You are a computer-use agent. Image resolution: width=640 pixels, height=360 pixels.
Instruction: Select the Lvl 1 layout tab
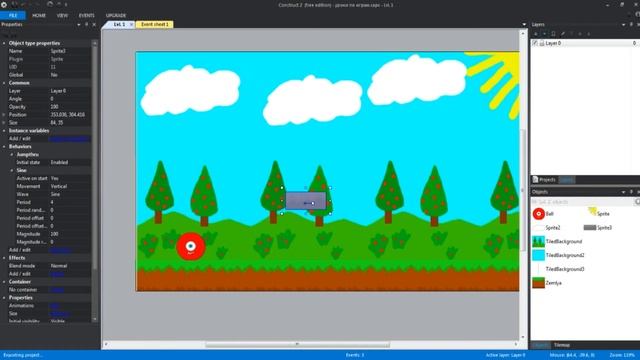119,24
